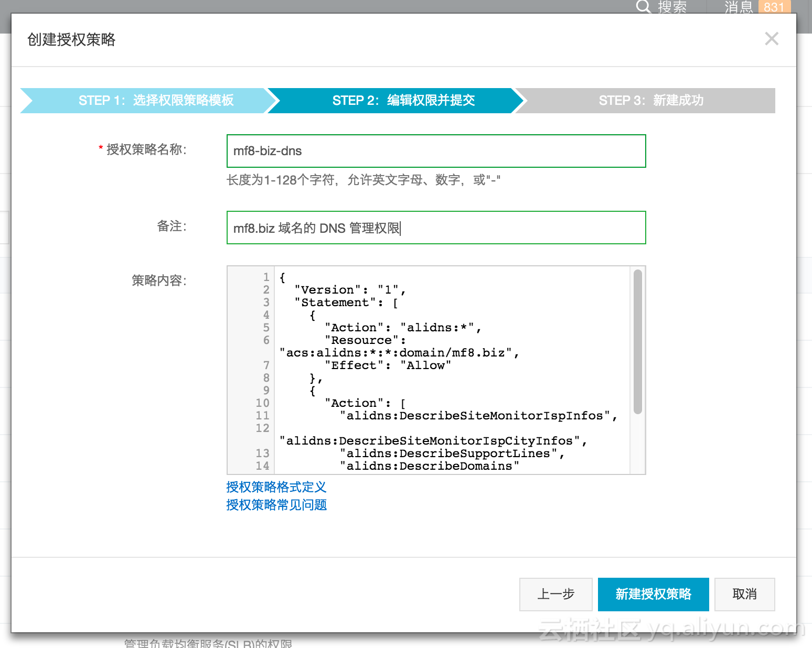Open 授权策略常见问题 link
The height and width of the screenshot is (648, 812).
pyautogui.click(x=276, y=505)
